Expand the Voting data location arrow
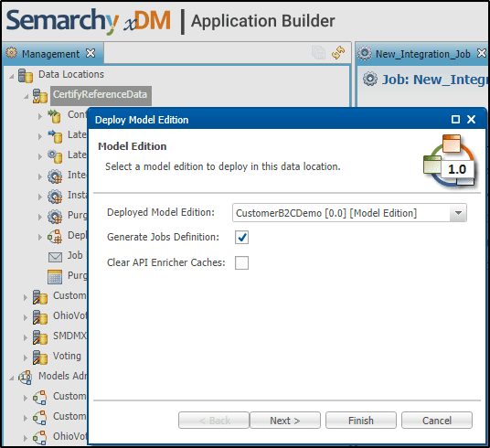The height and width of the screenshot is (448, 490). click(26, 357)
